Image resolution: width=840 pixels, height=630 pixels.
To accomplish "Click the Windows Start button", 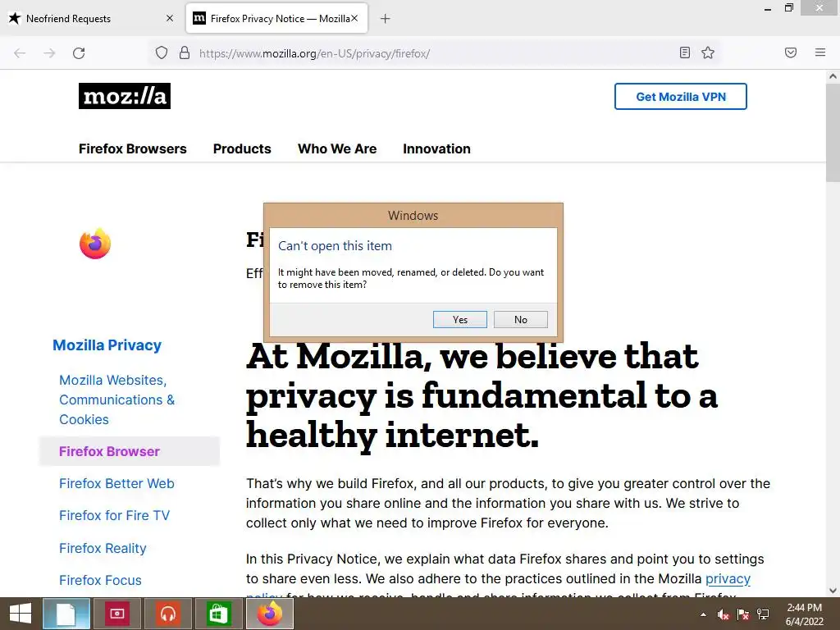I will [x=21, y=614].
